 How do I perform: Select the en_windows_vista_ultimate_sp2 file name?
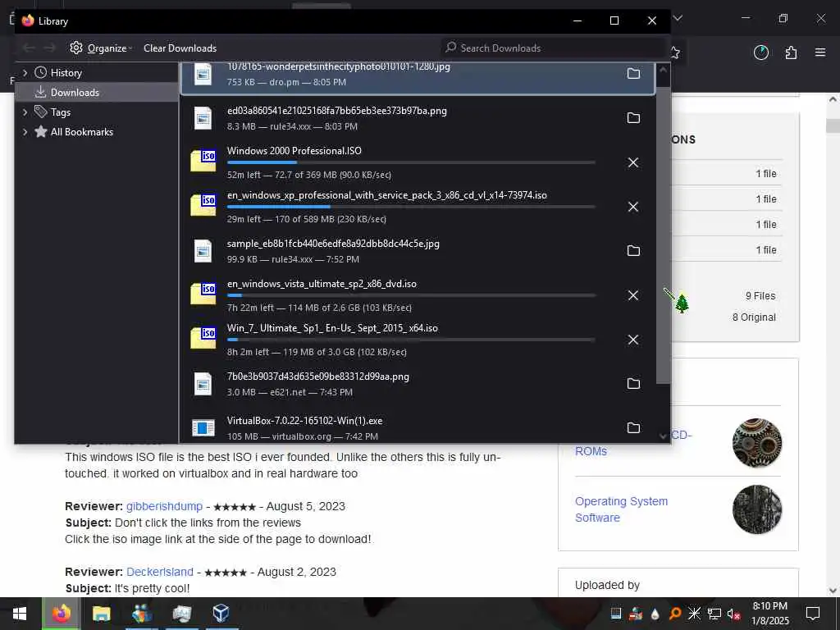coord(322,284)
